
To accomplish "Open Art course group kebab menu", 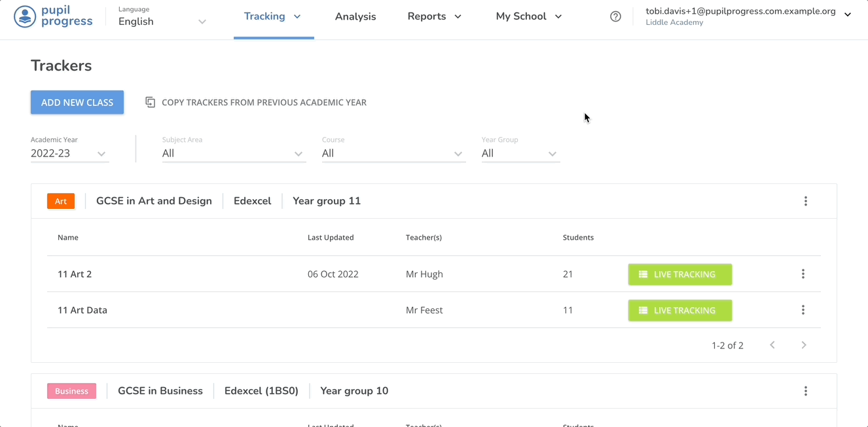I will point(805,201).
